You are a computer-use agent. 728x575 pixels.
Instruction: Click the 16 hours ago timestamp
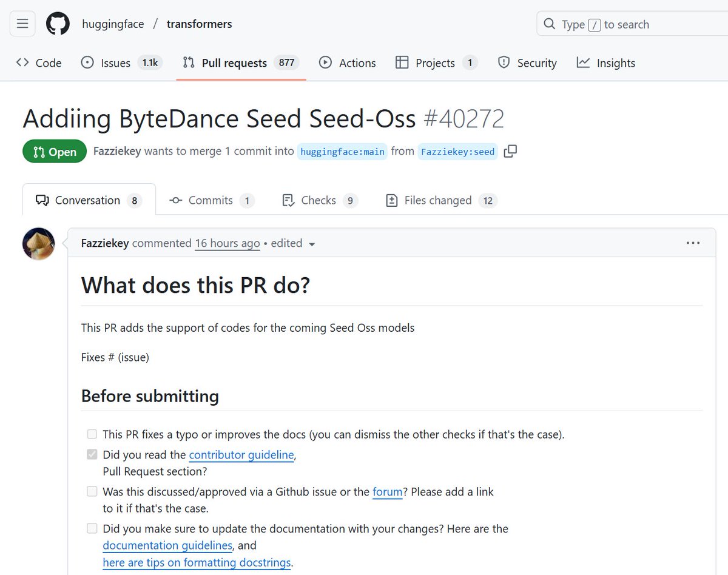click(227, 243)
